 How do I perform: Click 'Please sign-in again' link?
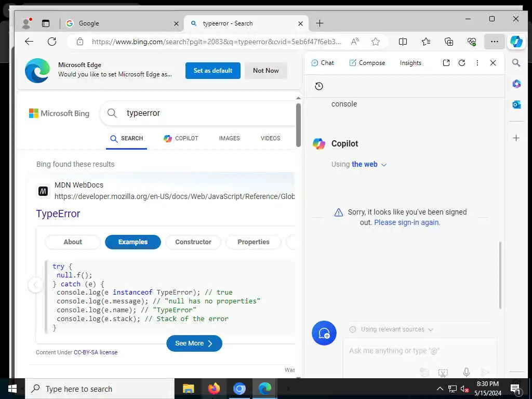pyautogui.click(x=407, y=222)
